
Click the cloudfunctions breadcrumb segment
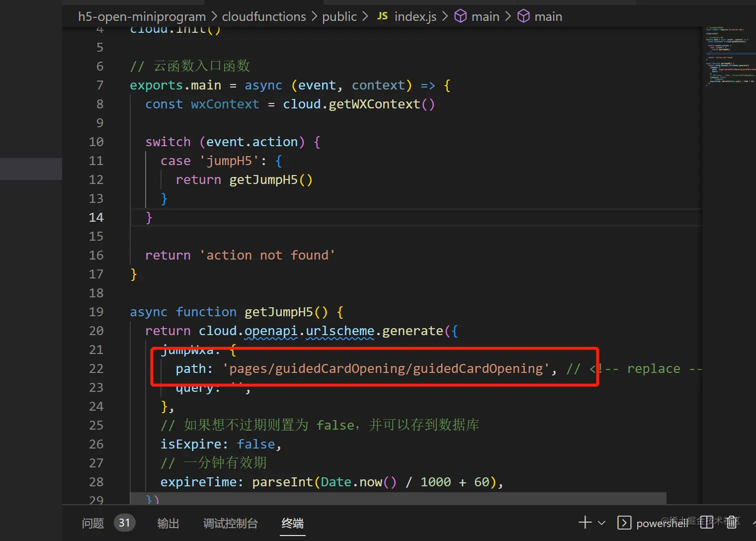264,16
